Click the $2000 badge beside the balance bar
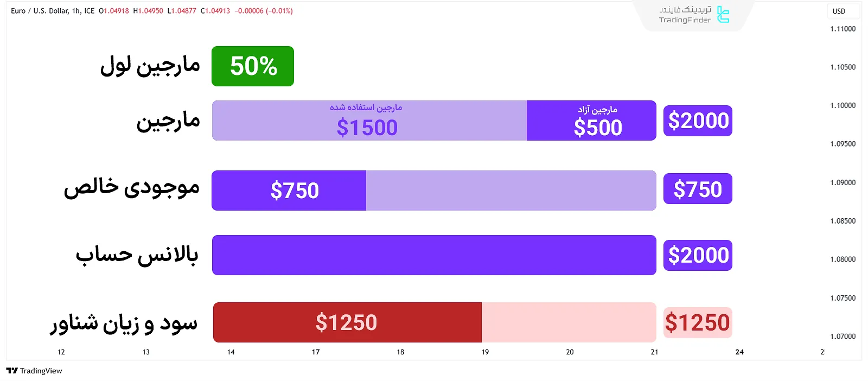The width and height of the screenshot is (868, 381). 698,255
